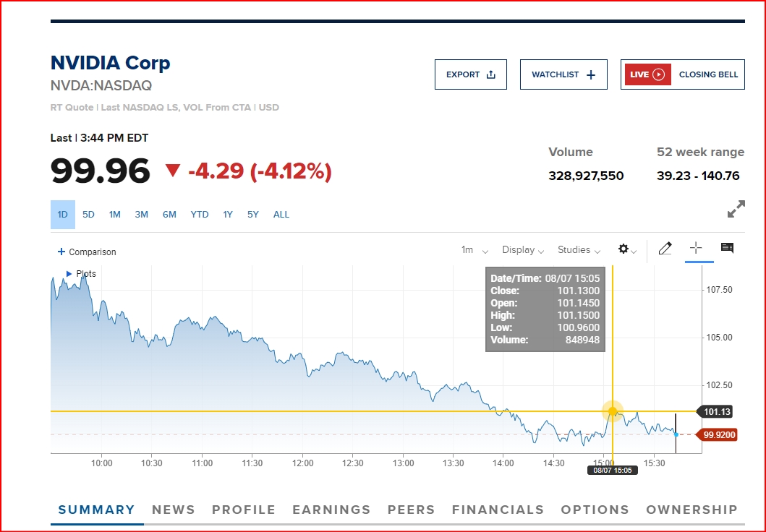Open the Earnings tab
Viewport: 766px width, 532px height.
pyautogui.click(x=331, y=510)
